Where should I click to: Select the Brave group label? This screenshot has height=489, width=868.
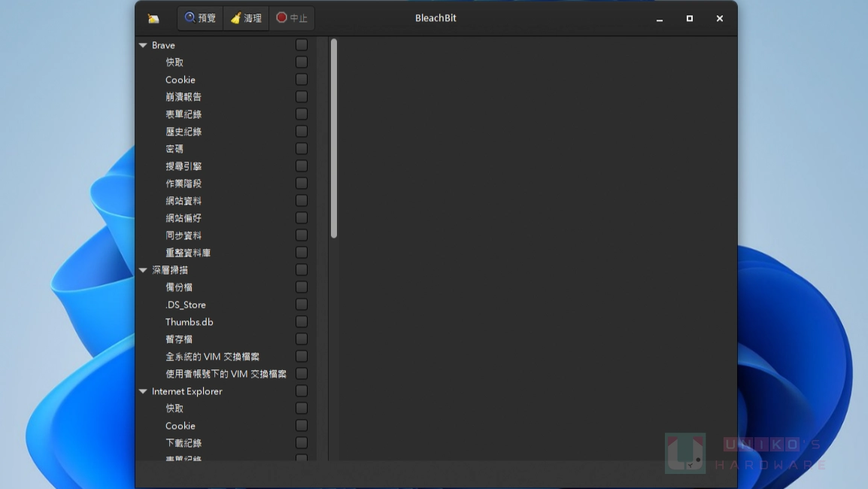click(x=163, y=45)
